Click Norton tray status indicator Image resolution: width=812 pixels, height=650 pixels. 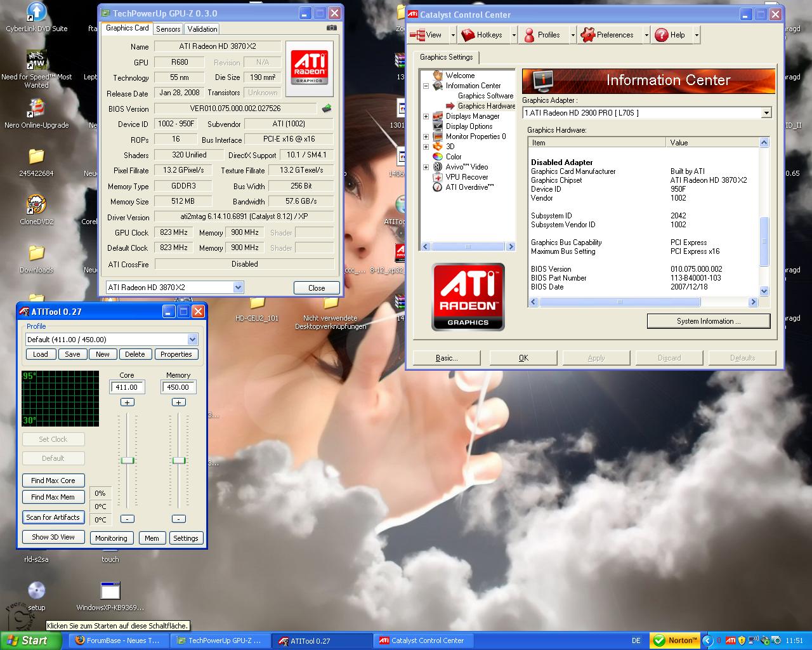[676, 640]
